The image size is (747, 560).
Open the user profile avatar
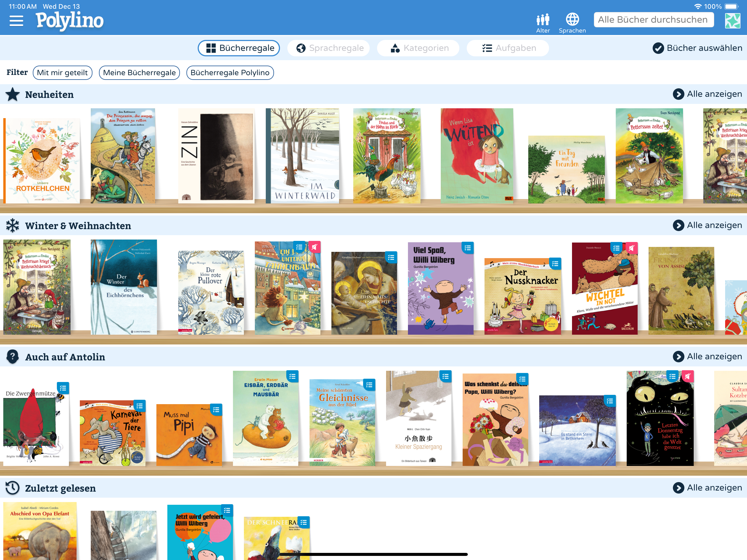point(733,21)
